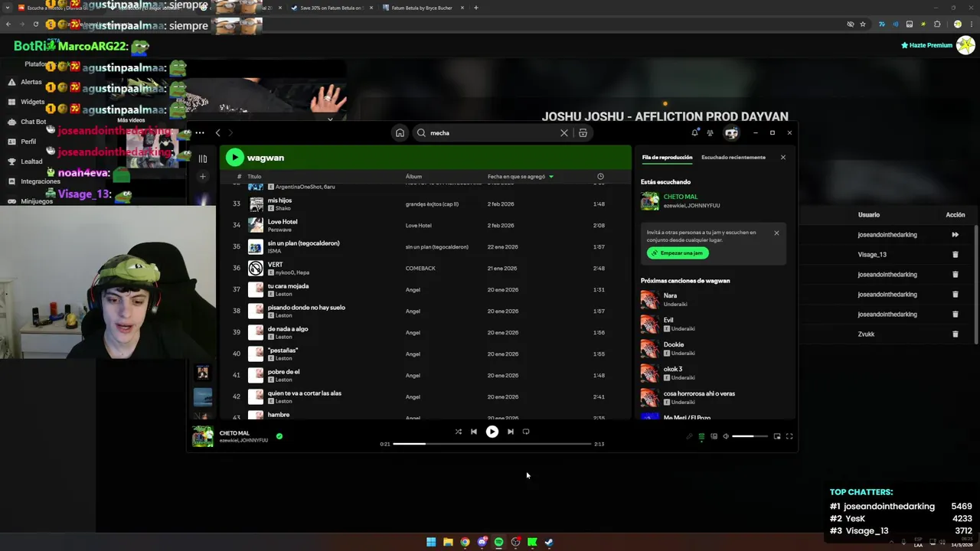Switch to Fila de reproducción tab
This screenshot has height=551, width=980.
click(x=667, y=158)
